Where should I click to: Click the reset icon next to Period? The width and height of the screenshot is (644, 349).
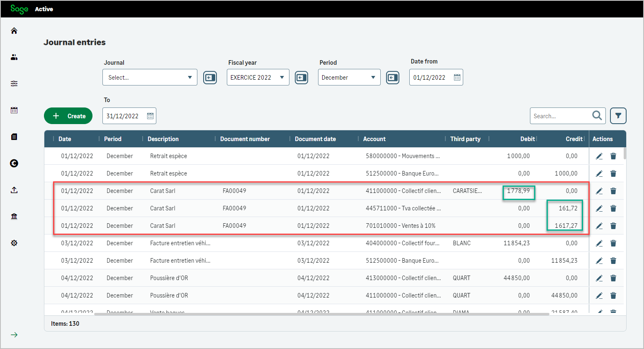tap(393, 78)
